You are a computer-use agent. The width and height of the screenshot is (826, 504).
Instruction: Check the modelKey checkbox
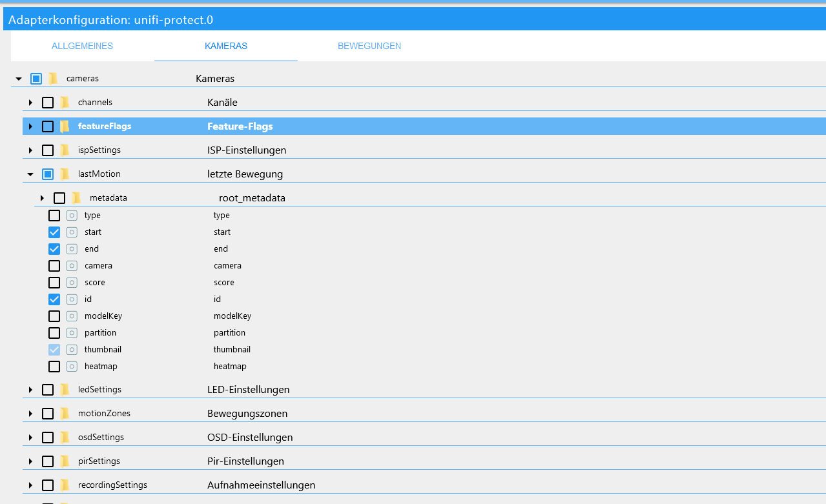(x=54, y=316)
